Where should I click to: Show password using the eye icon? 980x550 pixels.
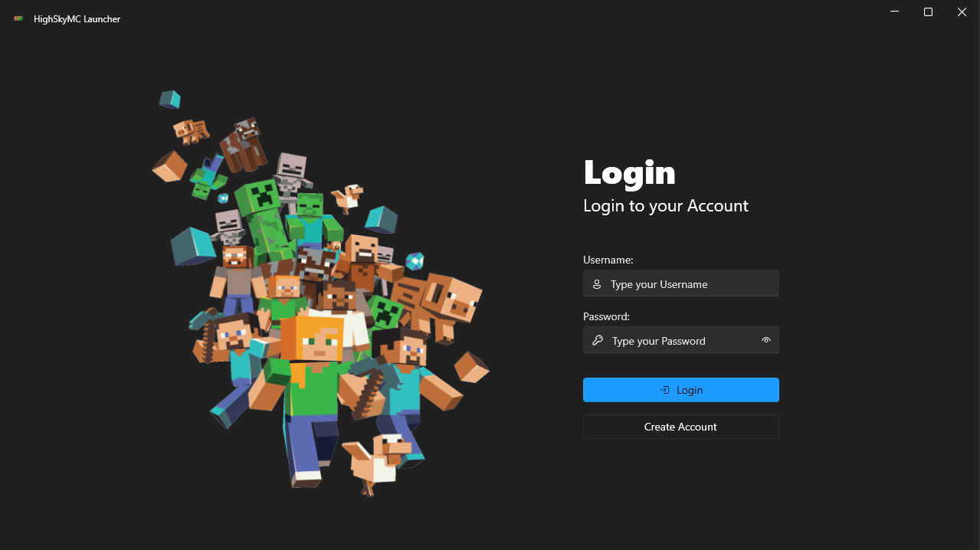765,341
